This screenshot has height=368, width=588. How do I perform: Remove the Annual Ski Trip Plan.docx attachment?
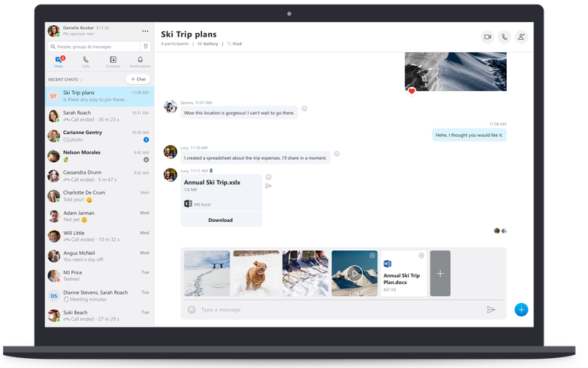(x=421, y=256)
